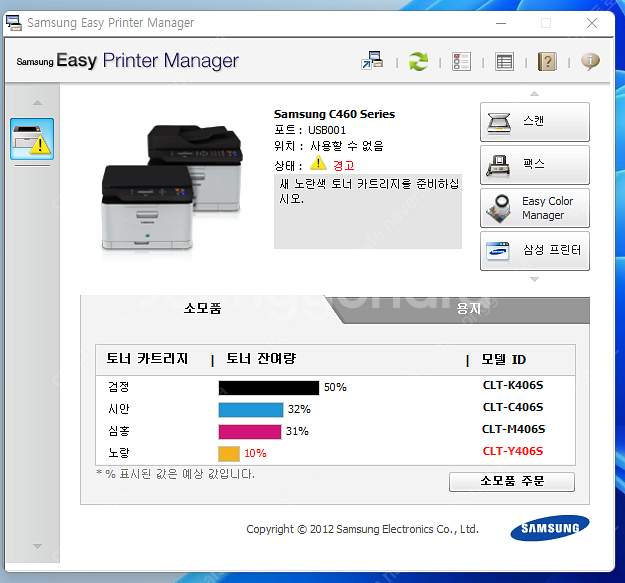Viewport: 625px width, 583px height.
Task: Click the title bar application icon
Action: pos(14,23)
